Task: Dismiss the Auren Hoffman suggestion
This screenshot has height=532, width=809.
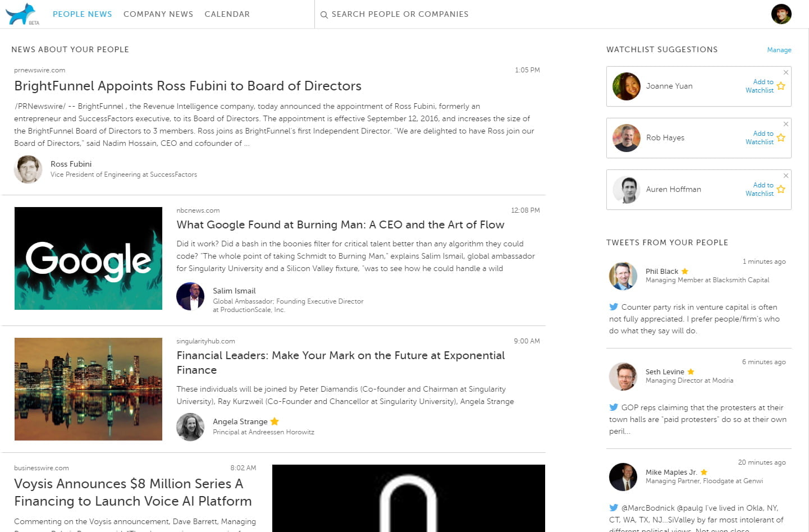Action: [786, 176]
